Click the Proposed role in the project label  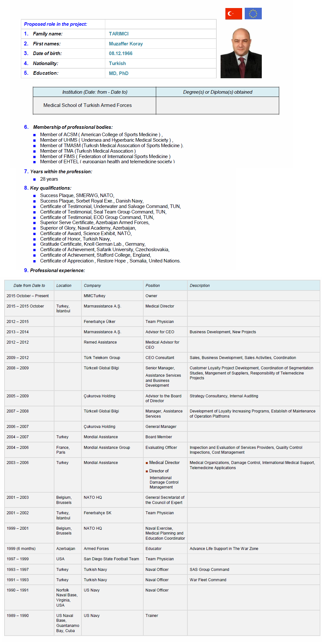point(55,24)
